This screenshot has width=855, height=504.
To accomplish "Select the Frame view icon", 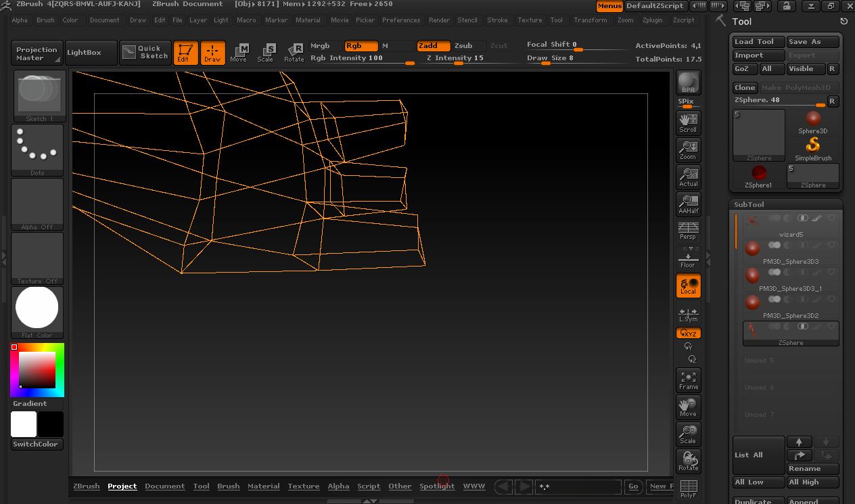I will click(x=688, y=380).
